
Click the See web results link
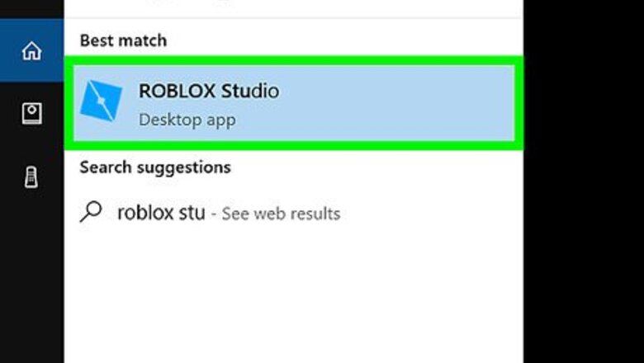pyautogui.click(x=281, y=214)
